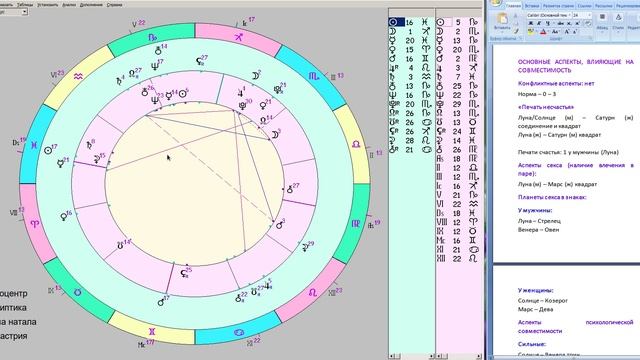Image resolution: width=640 pixels, height=360 pixels.
Task: Apply the yellow text highlight color
Action: tap(531, 32)
